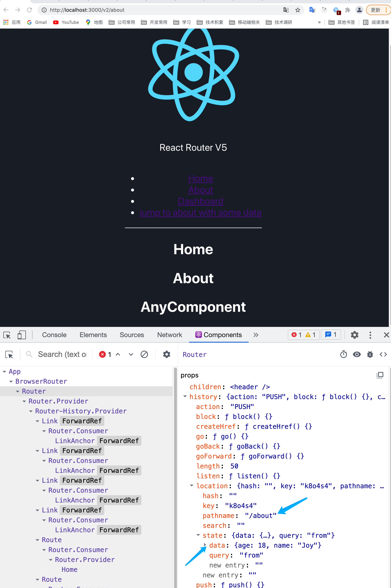The image size is (391, 588).
Task: Clear all errors and warnings icon
Action: click(x=144, y=354)
